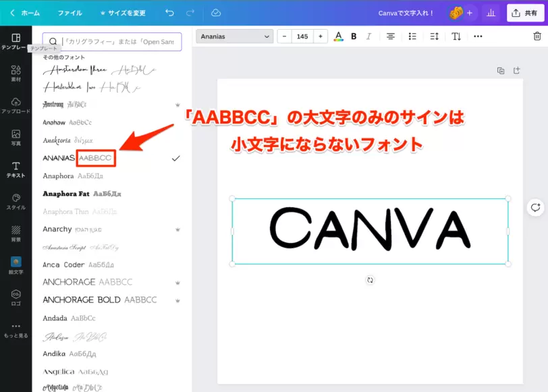Screen dimensions: 548x392
Task: Open the analytics bar chart icon
Action: pyautogui.click(x=491, y=13)
